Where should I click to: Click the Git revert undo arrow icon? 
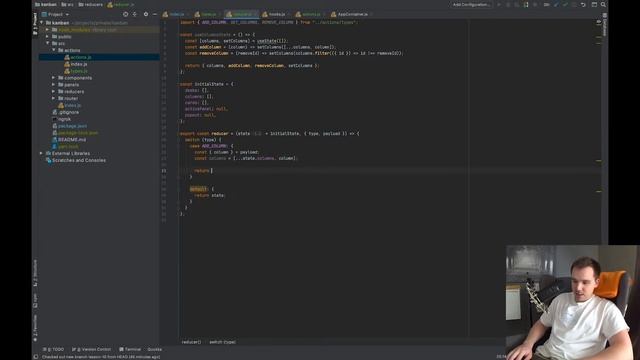(x=583, y=4)
